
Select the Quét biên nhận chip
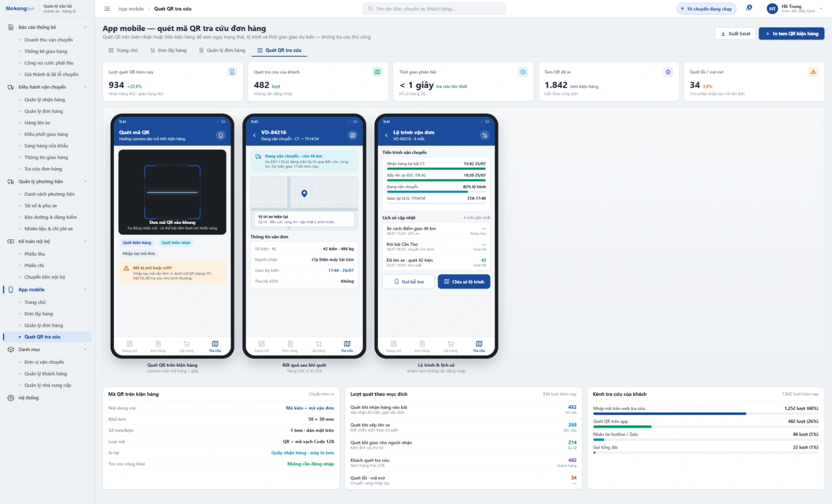pos(176,243)
